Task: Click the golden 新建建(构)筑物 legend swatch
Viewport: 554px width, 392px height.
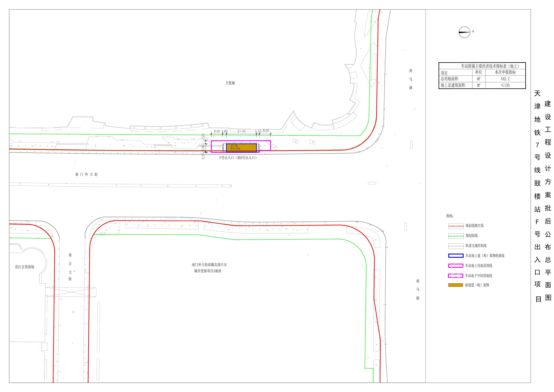Action: 456,285
